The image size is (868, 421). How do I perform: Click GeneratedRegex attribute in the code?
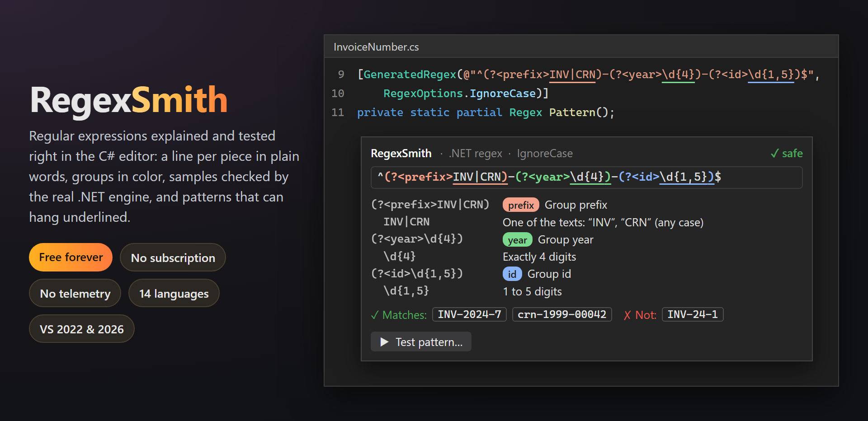(x=410, y=75)
